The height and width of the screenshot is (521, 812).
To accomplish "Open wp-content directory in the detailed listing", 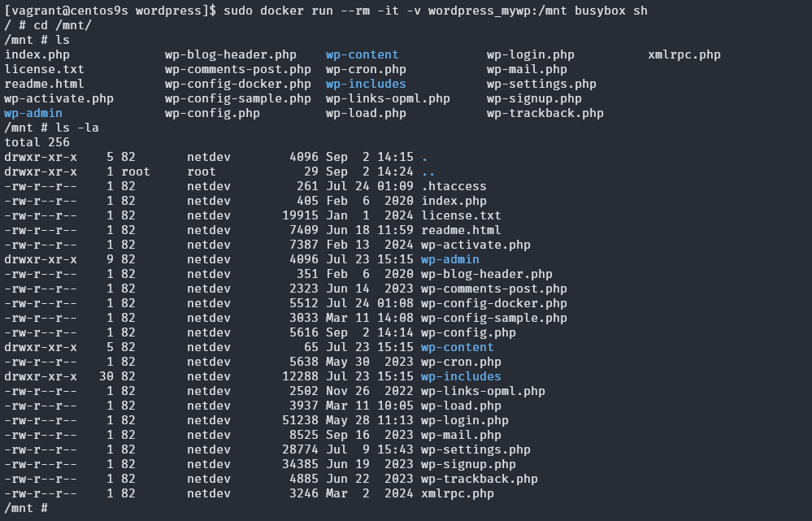I will 457,347.
